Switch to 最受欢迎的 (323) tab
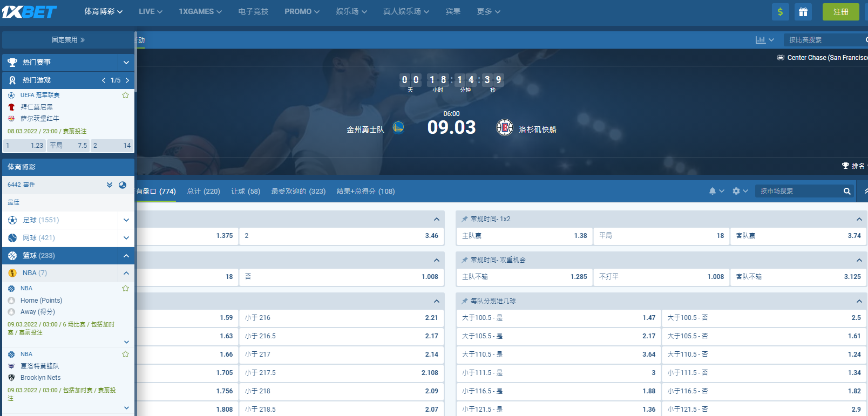 [x=299, y=192]
